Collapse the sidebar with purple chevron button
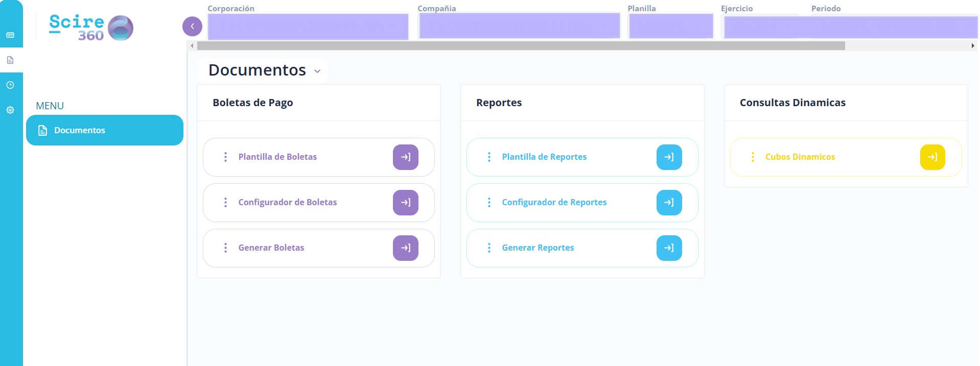The image size is (980, 366). point(192,27)
